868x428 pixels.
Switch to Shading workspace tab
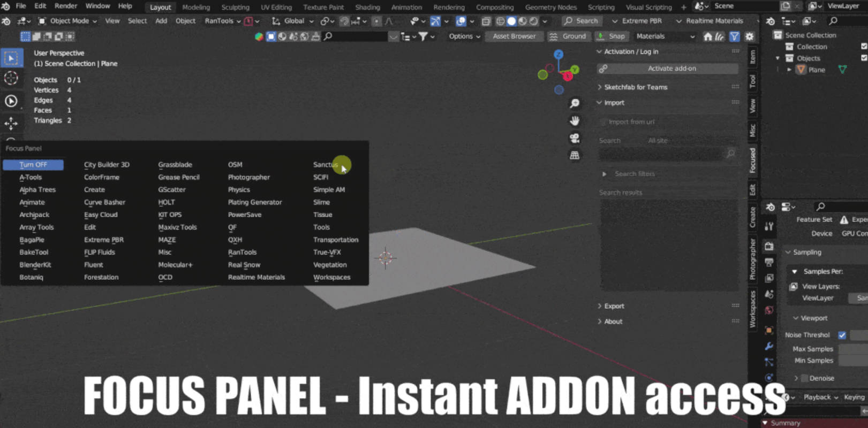click(x=367, y=7)
